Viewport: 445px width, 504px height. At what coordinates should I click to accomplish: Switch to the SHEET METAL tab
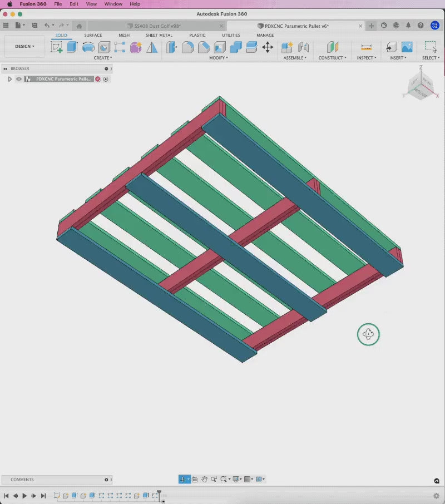pos(159,35)
